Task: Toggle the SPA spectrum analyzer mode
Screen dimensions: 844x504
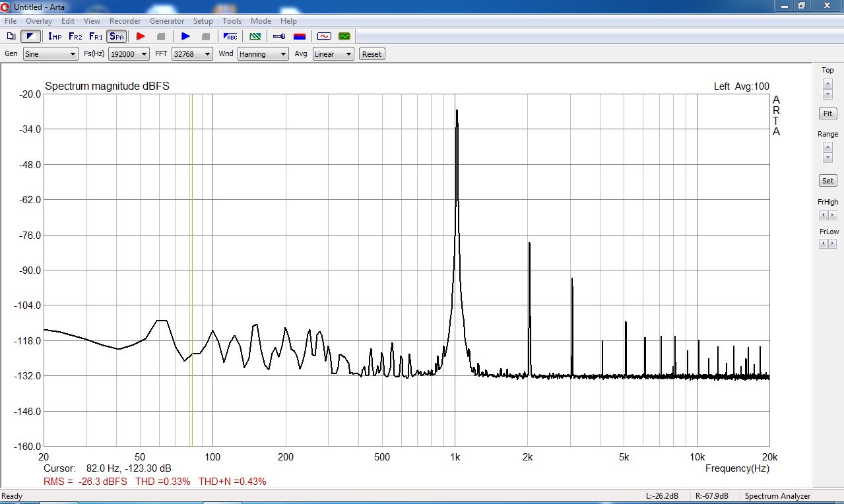Action: click(x=117, y=36)
